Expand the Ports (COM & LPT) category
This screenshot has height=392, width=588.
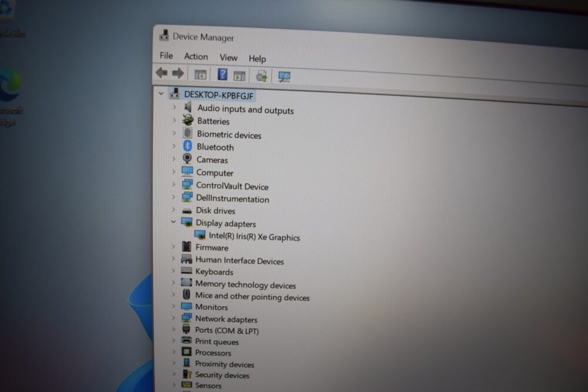[x=173, y=329]
